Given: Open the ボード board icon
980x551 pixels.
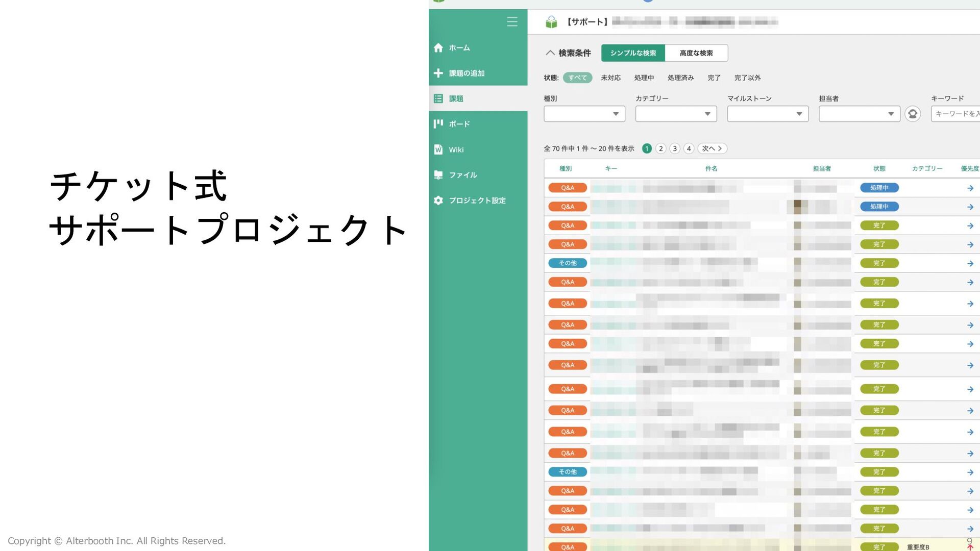Looking at the screenshot, I should [438, 124].
